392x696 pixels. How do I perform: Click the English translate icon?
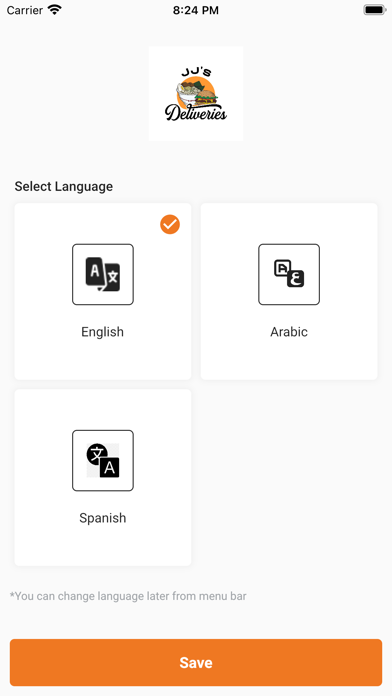click(103, 274)
